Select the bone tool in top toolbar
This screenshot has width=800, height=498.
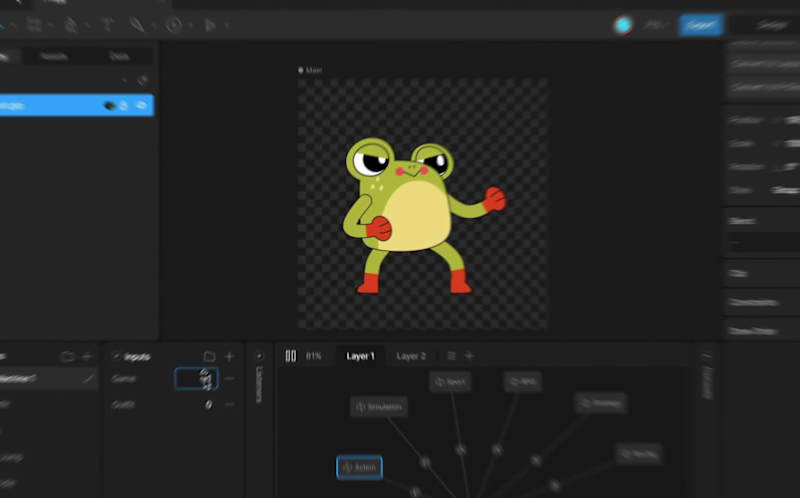pos(108,24)
